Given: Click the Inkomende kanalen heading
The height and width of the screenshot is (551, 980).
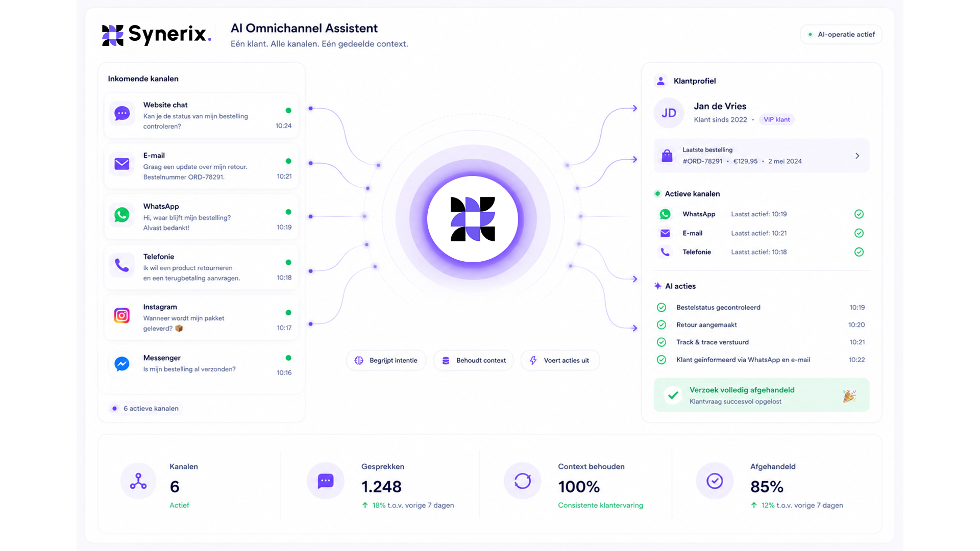Looking at the screenshot, I should [143, 79].
